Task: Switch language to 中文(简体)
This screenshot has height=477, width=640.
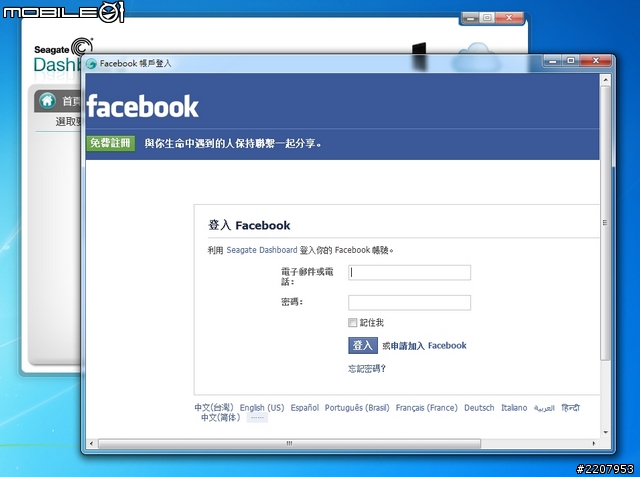Action: [220, 417]
